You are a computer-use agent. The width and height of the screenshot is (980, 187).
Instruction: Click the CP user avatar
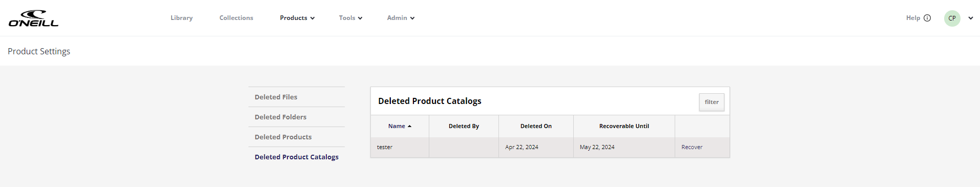(952, 18)
